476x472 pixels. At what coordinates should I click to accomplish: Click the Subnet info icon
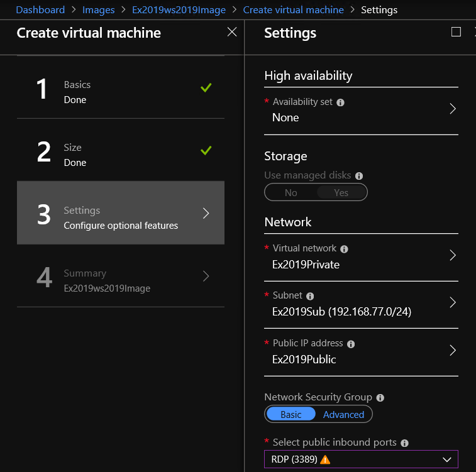[x=310, y=296]
